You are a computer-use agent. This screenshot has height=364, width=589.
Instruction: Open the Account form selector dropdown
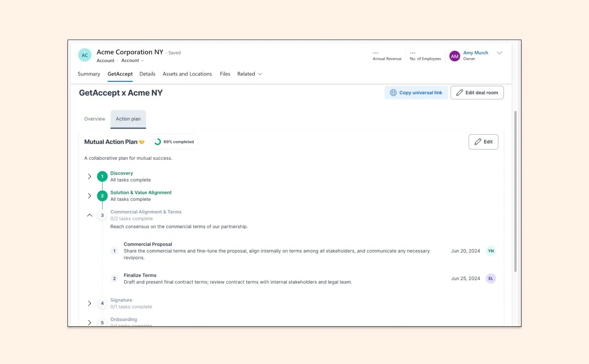(x=132, y=60)
